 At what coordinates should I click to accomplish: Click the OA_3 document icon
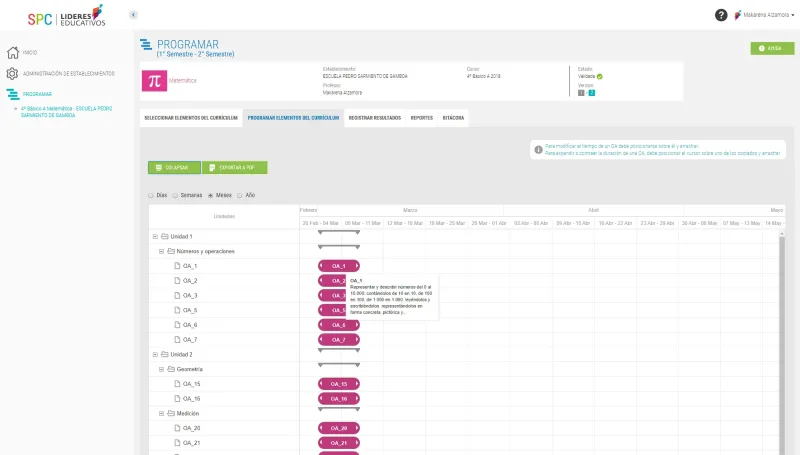(177, 295)
